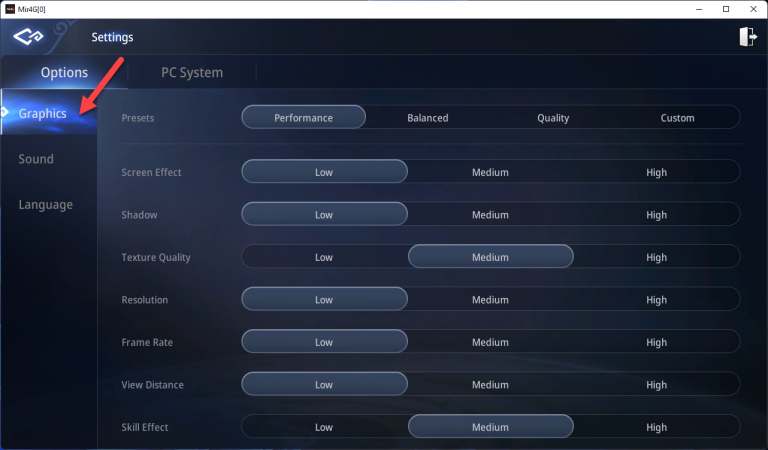Viewport: 768px width, 450px height.
Task: Set View Distance to Low
Action: [324, 385]
